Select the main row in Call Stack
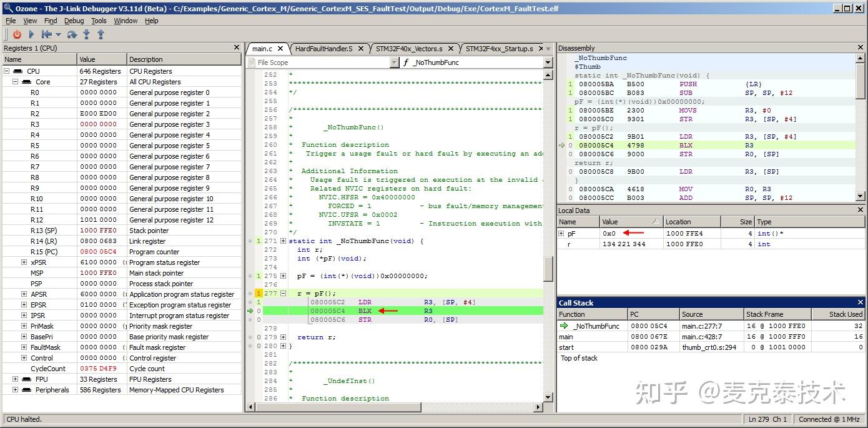The height and width of the screenshot is (428, 868). point(566,337)
